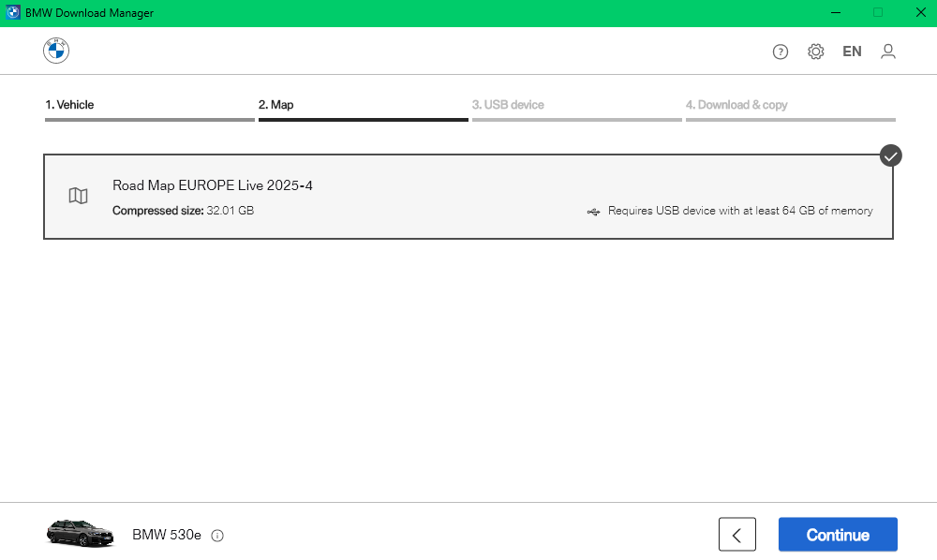Click the folded map icon in the card

(x=79, y=196)
